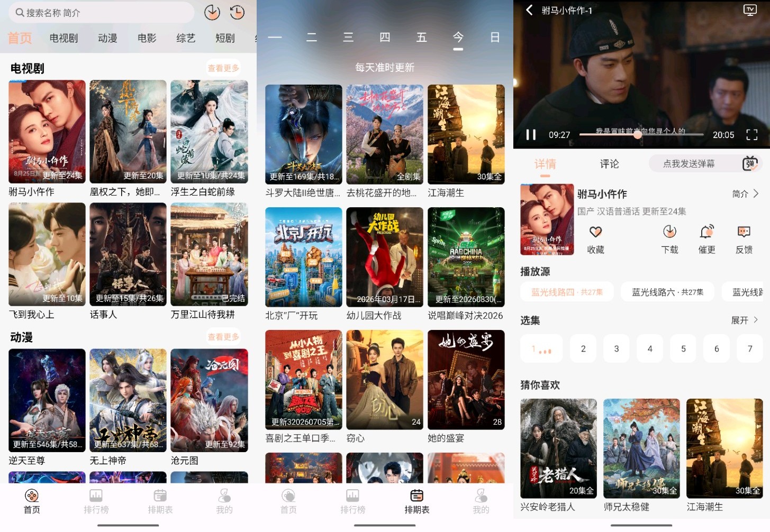Viewport: 770px width, 532px height.
Task: Open the 万里江山待我耕 poster
Action: tap(209, 254)
